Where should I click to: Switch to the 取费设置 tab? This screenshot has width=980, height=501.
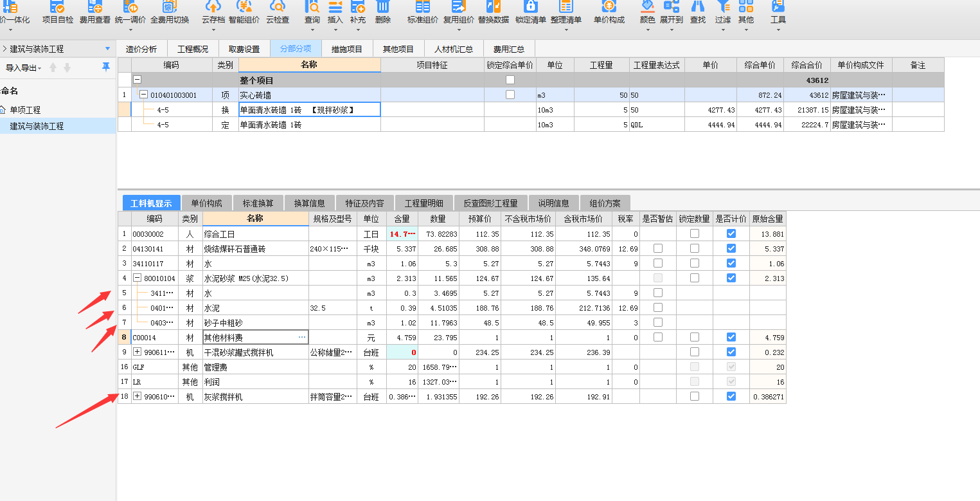pos(244,49)
